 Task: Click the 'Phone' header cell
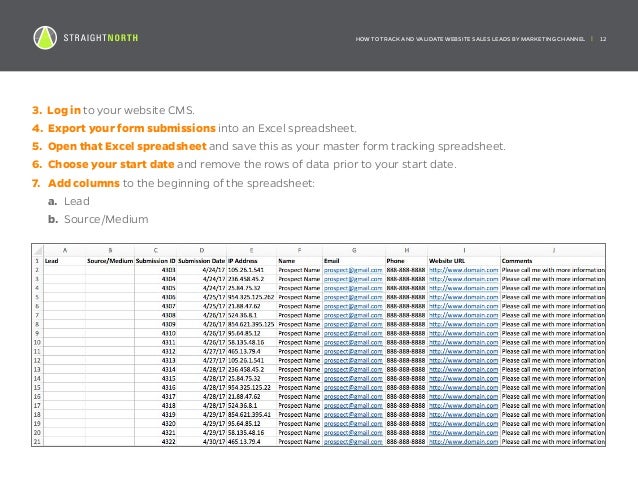point(406,261)
